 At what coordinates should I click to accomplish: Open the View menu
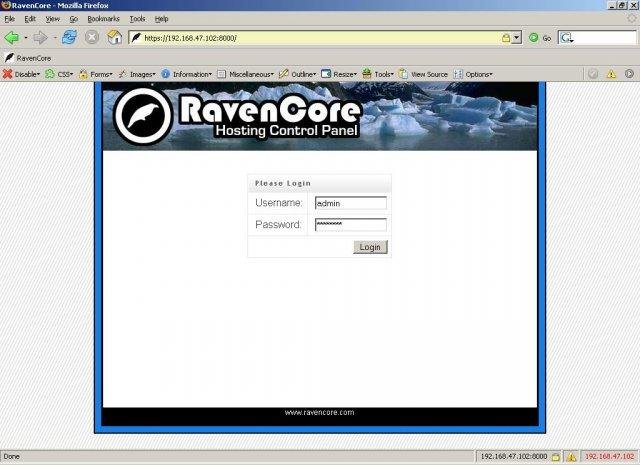tap(52, 19)
